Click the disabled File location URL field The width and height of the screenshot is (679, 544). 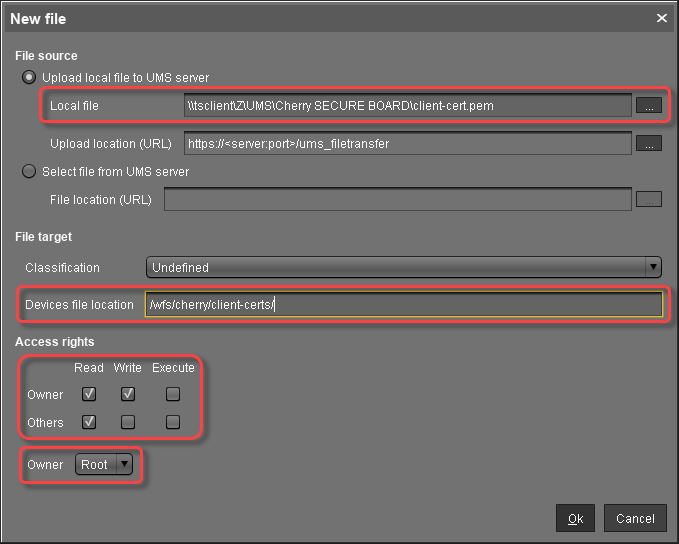(x=397, y=200)
